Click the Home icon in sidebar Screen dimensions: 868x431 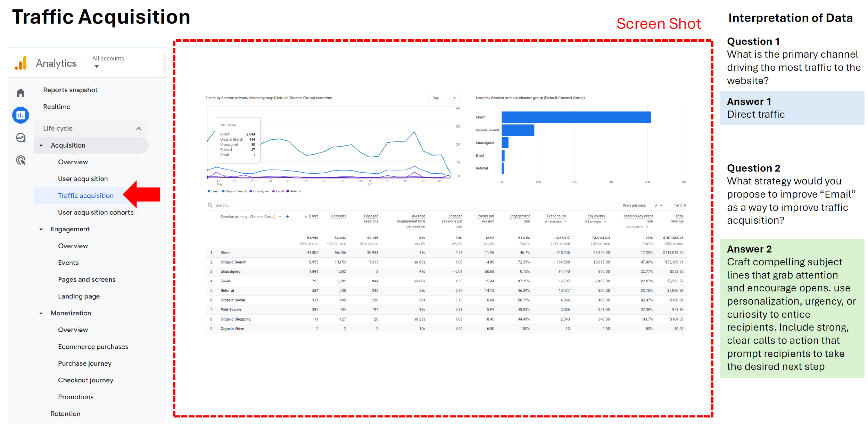click(x=20, y=93)
